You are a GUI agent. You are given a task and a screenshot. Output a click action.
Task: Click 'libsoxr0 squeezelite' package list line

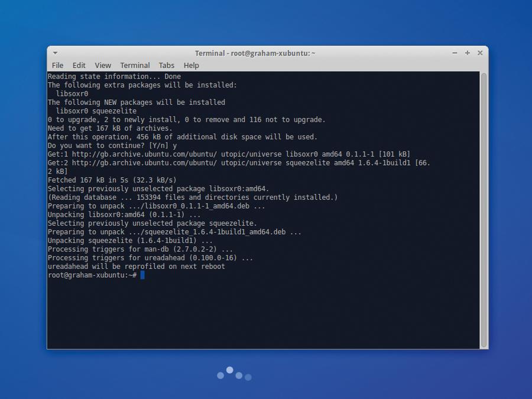point(96,111)
